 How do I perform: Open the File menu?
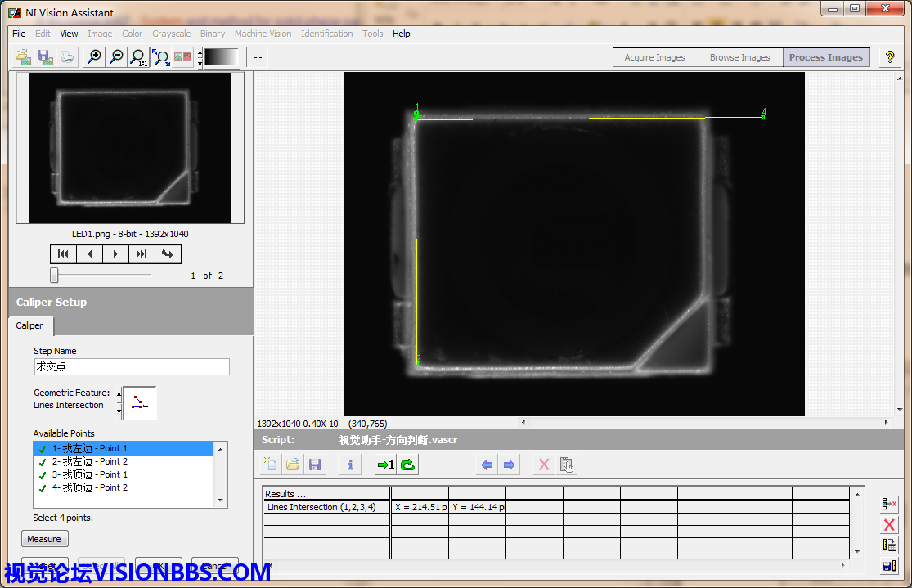(x=19, y=34)
